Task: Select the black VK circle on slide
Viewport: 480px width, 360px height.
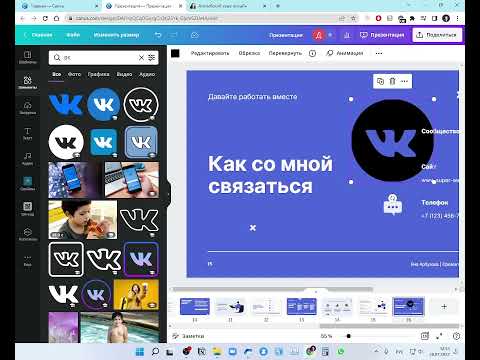Action: [x=392, y=140]
